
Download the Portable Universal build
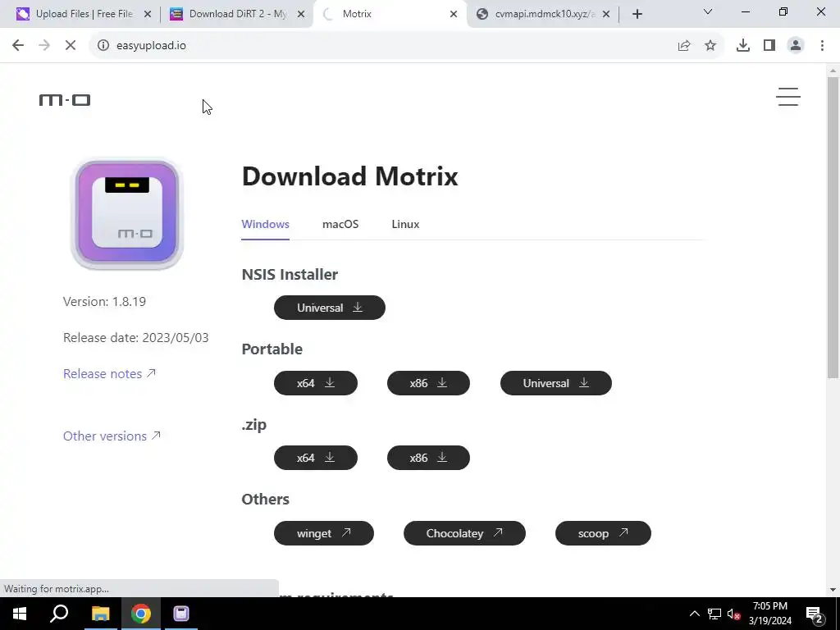pos(556,383)
